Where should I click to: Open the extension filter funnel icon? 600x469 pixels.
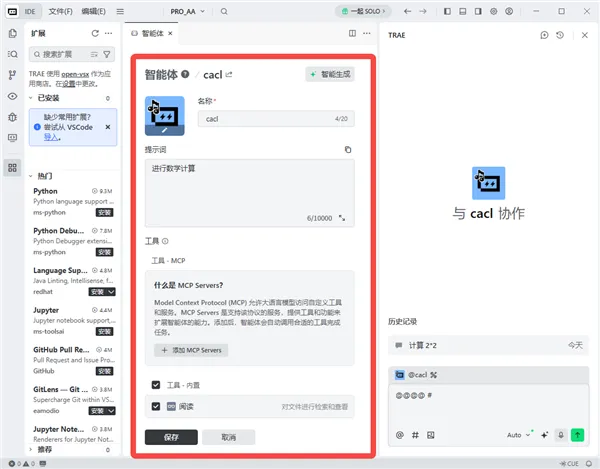(x=107, y=54)
